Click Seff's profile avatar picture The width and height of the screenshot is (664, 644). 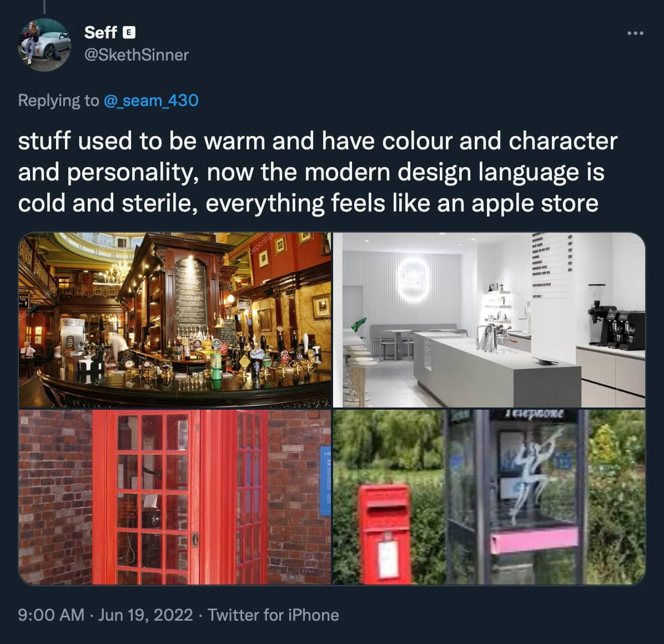(44, 45)
